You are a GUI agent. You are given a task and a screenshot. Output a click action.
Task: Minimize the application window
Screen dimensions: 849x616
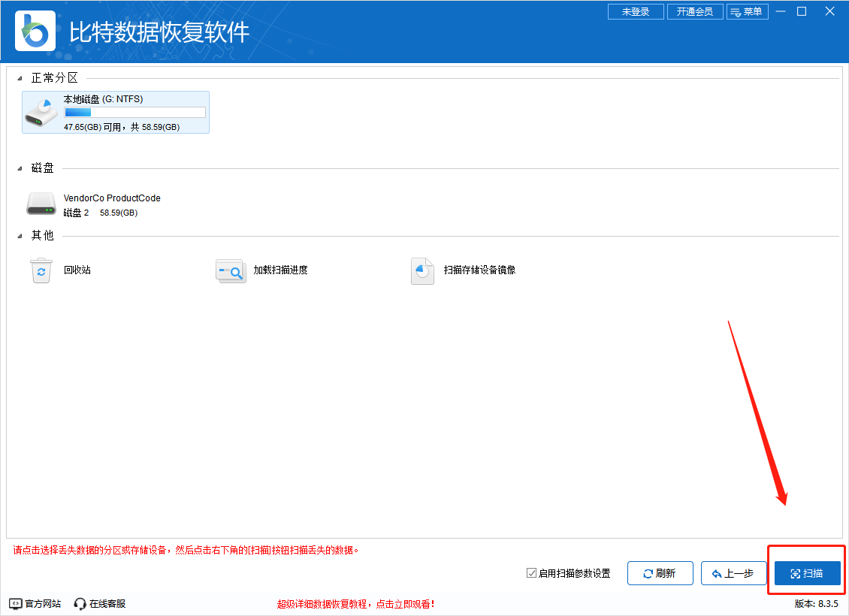[781, 11]
